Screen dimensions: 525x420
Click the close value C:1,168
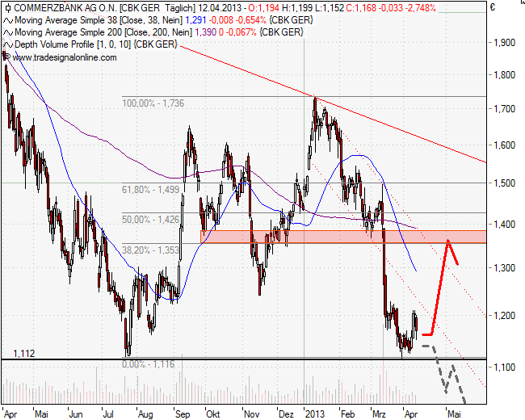tap(362, 8)
